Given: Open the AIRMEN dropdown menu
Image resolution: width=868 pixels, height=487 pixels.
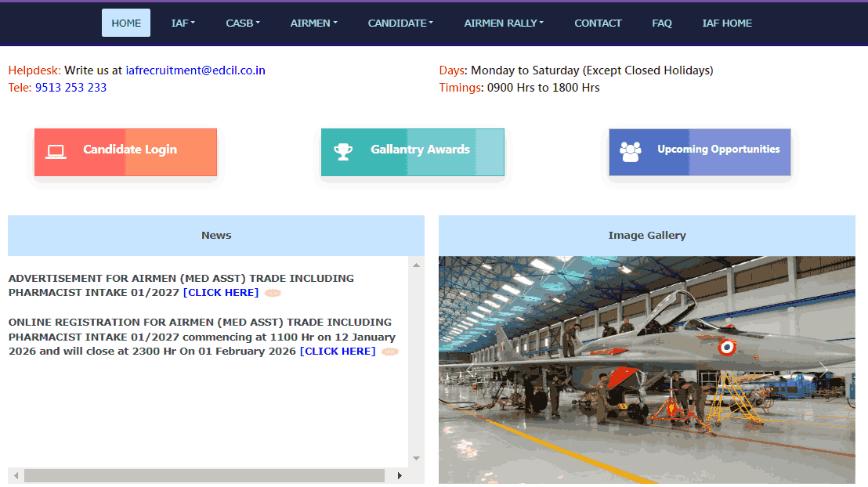Looking at the screenshot, I should (313, 23).
